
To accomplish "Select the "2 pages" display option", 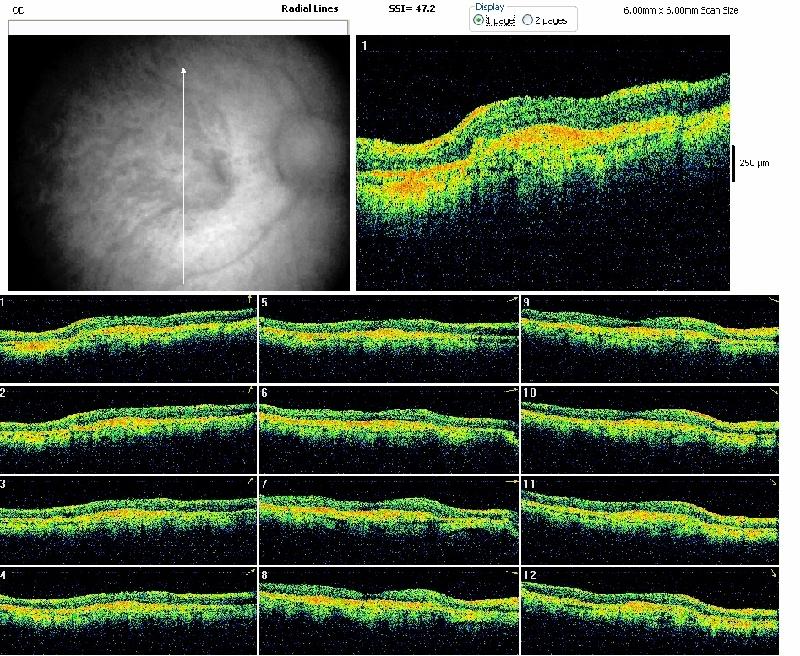I will pyautogui.click(x=527, y=20).
